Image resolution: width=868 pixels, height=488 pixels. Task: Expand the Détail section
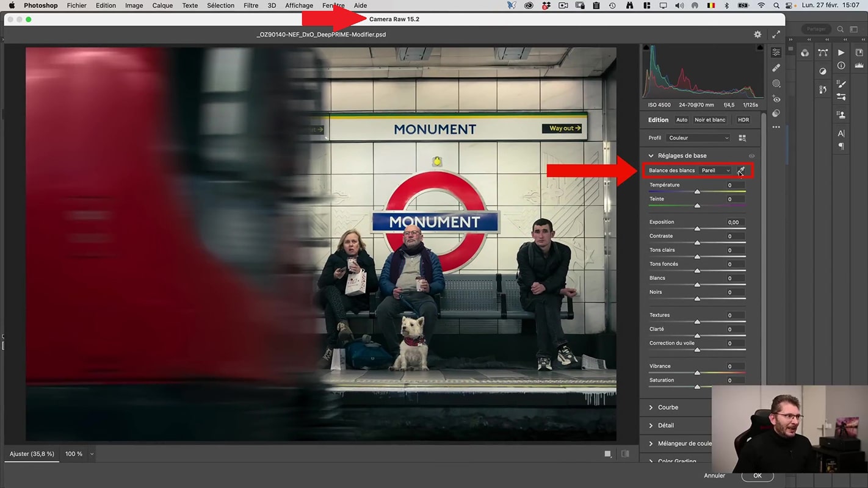651,426
